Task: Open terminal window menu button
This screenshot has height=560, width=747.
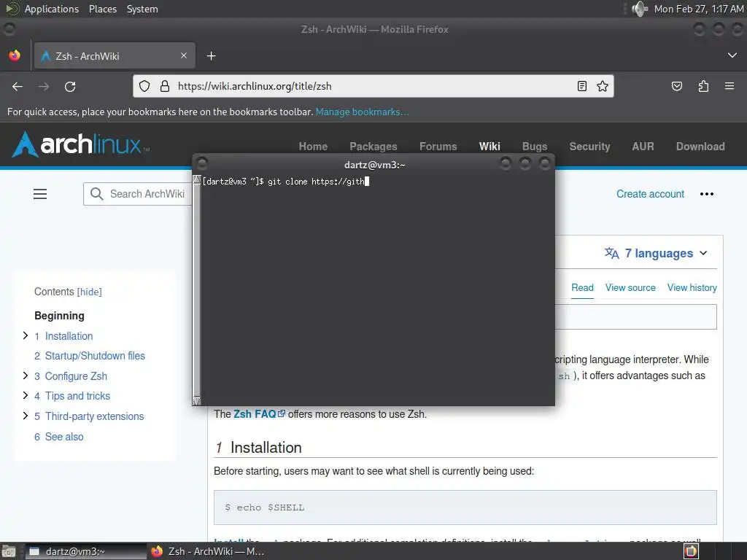Action: coord(202,164)
